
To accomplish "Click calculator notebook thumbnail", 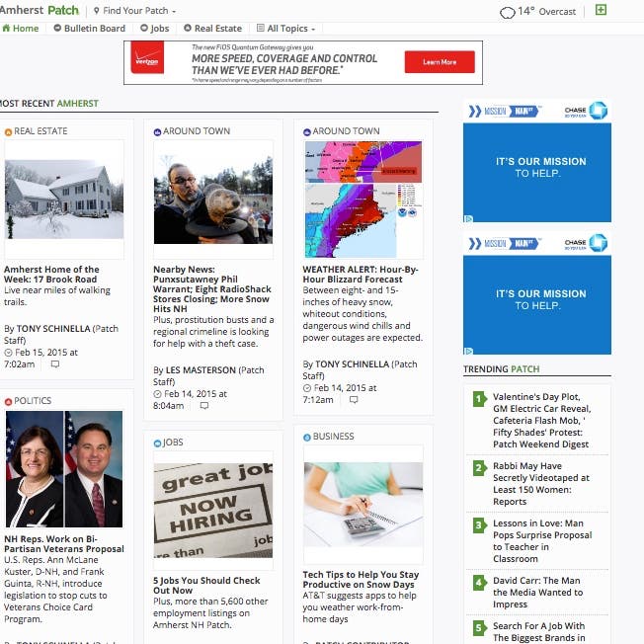I will point(363,505).
